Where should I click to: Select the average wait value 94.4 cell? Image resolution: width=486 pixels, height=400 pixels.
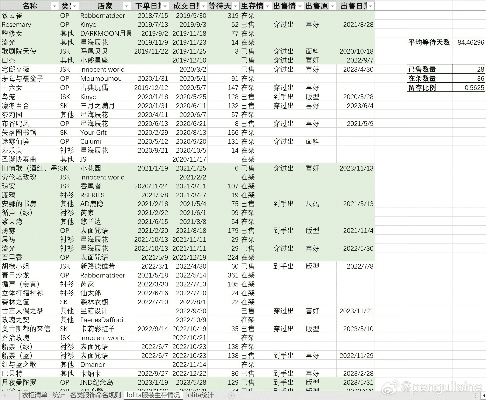469,42
